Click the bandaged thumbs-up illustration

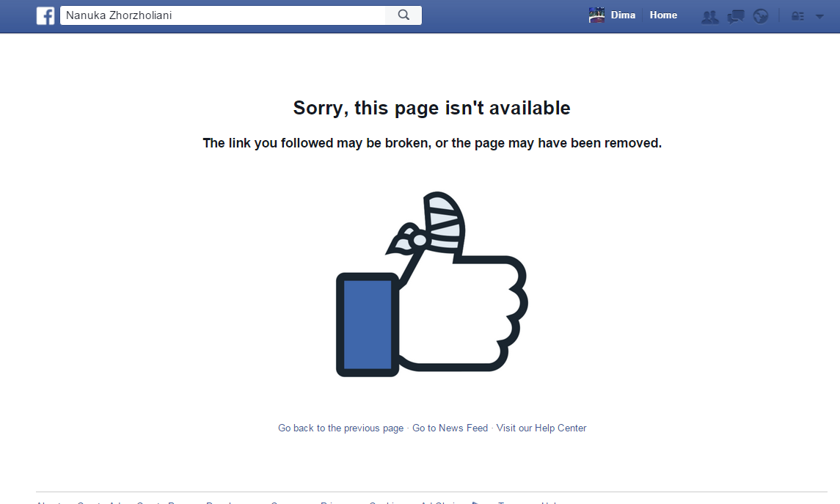pyautogui.click(x=432, y=284)
